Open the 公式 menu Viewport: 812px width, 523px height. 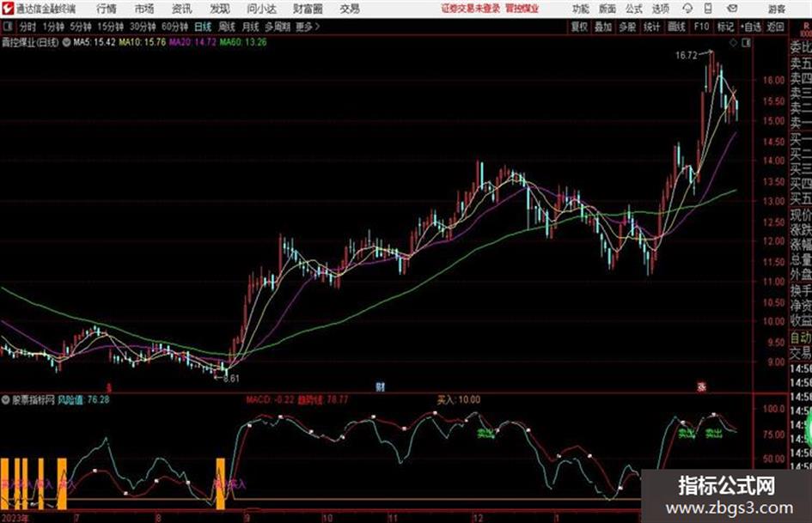[634, 9]
